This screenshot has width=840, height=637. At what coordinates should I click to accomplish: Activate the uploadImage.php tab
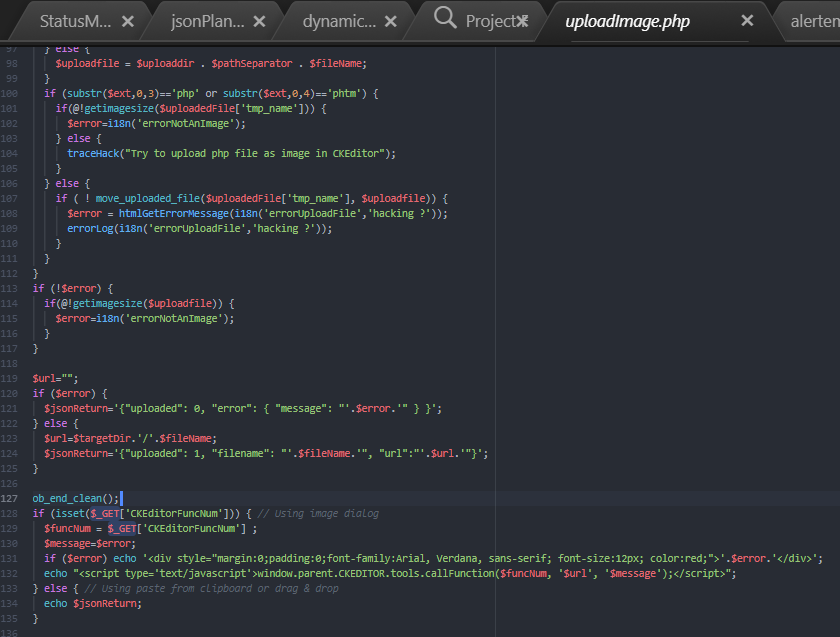click(627, 21)
